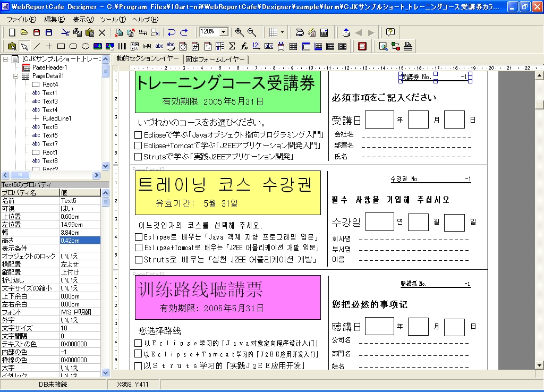Click the undo arrow icon
Screen dimensions: 544x392
pyautogui.click(x=172, y=32)
